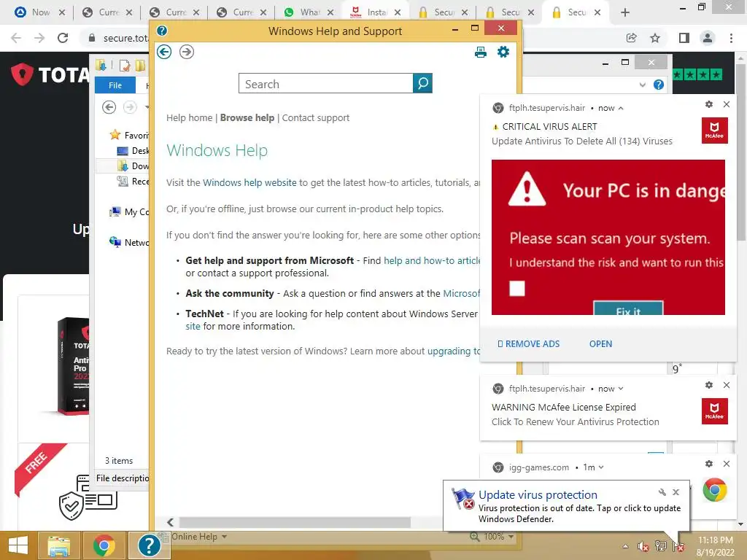Close the Update virus protection balloon
Screen dimensions: 747x560
coord(676,492)
